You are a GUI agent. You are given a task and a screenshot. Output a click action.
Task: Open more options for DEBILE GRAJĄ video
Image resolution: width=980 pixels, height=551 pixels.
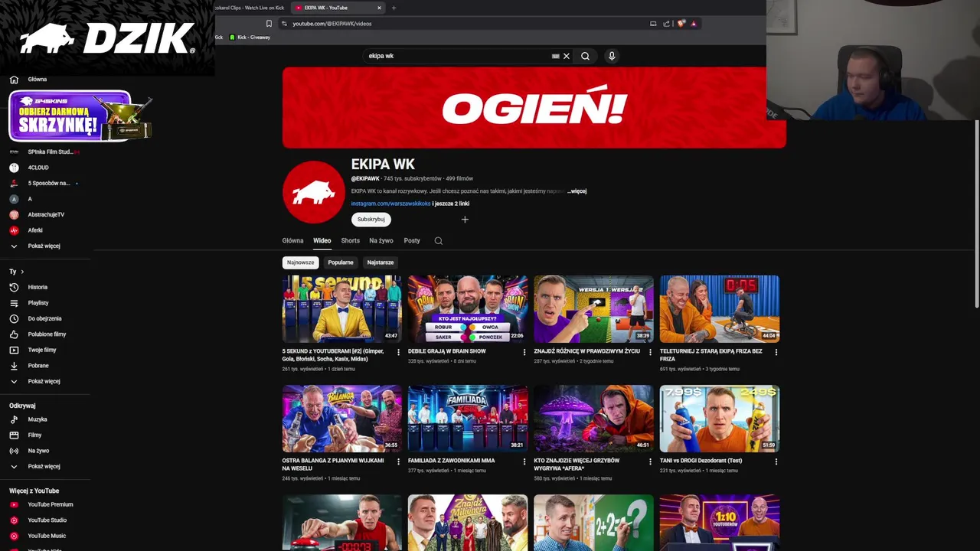524,352
